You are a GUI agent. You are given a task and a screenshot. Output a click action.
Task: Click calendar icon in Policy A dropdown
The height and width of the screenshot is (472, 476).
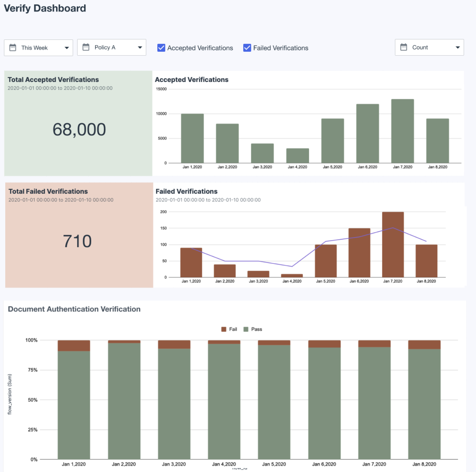point(86,47)
